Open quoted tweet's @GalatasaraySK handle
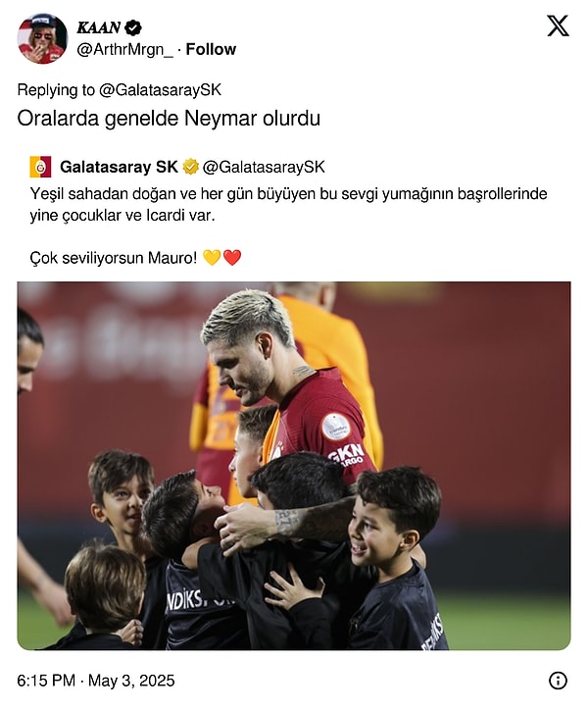The width and height of the screenshot is (588, 710). 264,167
